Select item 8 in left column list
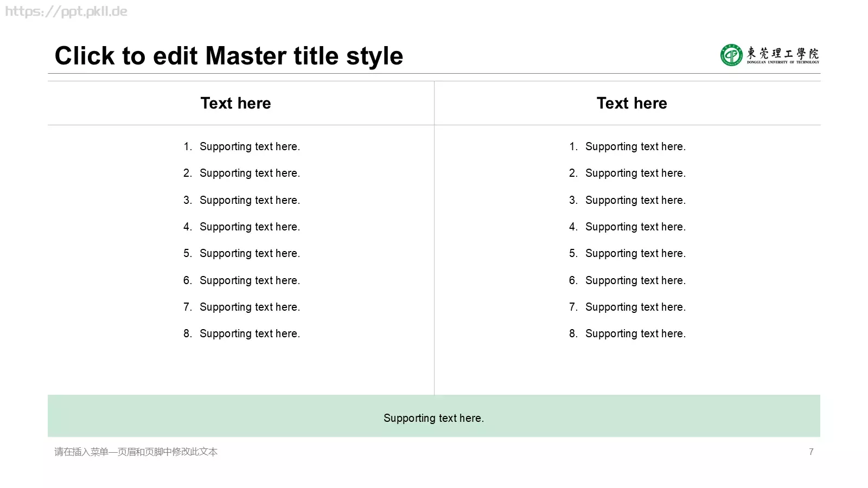Screen dimensions: 868x488 (x=241, y=333)
